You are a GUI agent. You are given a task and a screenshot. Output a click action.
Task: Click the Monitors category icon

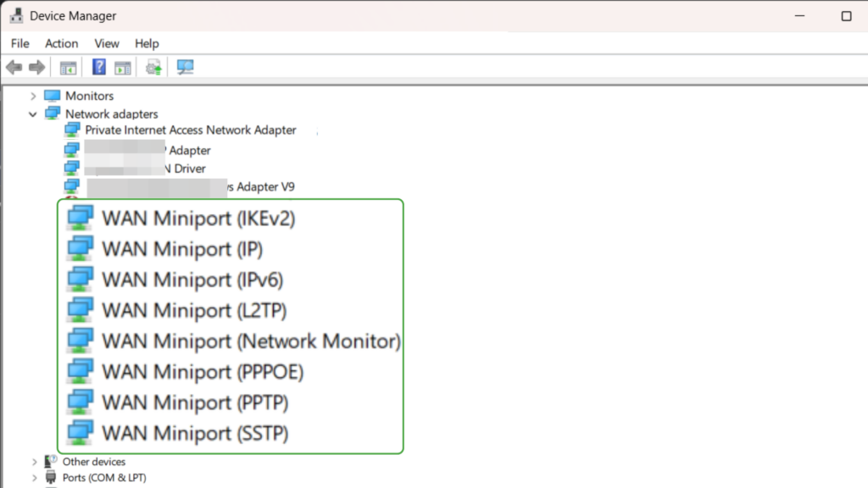[52, 96]
